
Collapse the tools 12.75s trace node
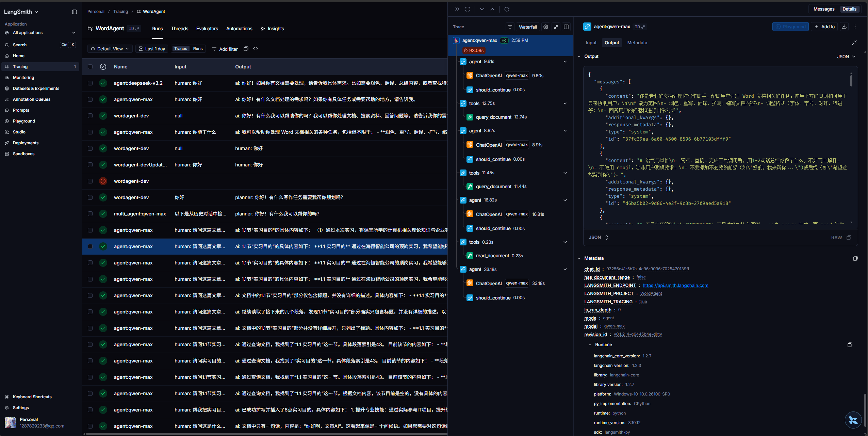tap(565, 103)
